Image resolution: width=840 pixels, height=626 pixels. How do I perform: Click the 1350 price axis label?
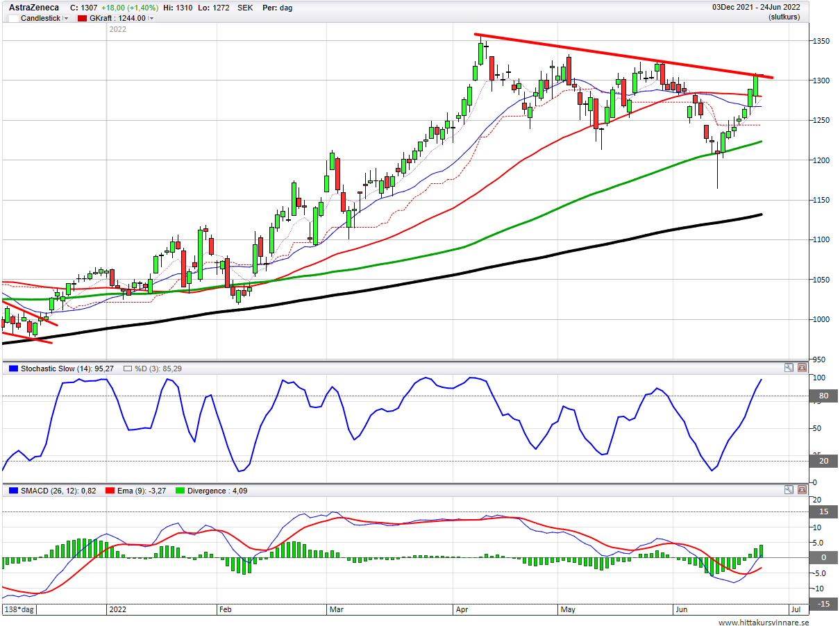pyautogui.click(x=823, y=41)
